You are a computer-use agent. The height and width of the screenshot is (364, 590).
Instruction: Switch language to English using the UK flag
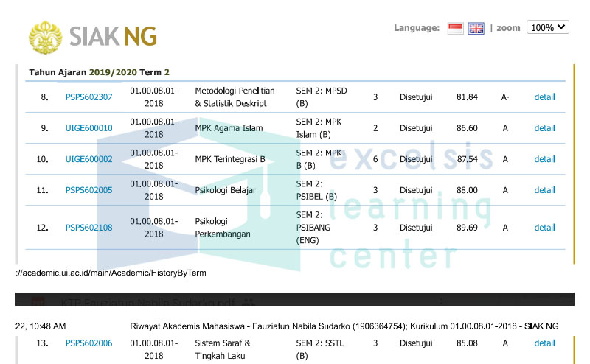476,28
